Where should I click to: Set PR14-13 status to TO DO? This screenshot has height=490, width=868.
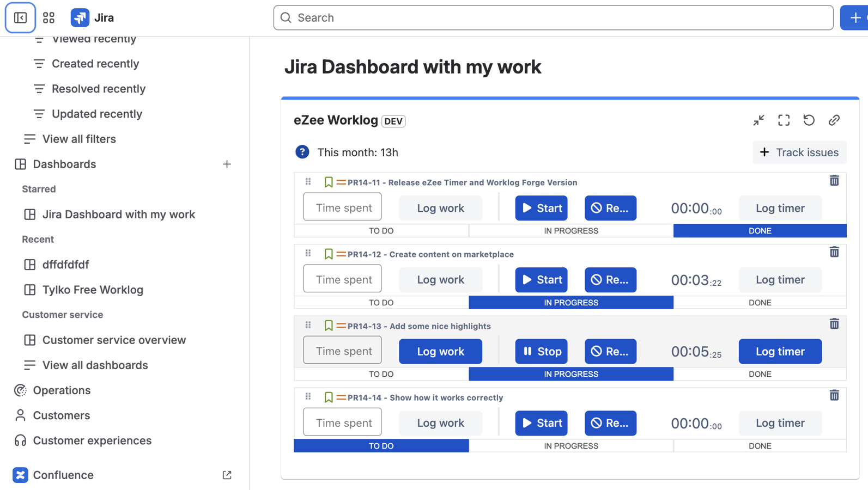pyautogui.click(x=381, y=374)
